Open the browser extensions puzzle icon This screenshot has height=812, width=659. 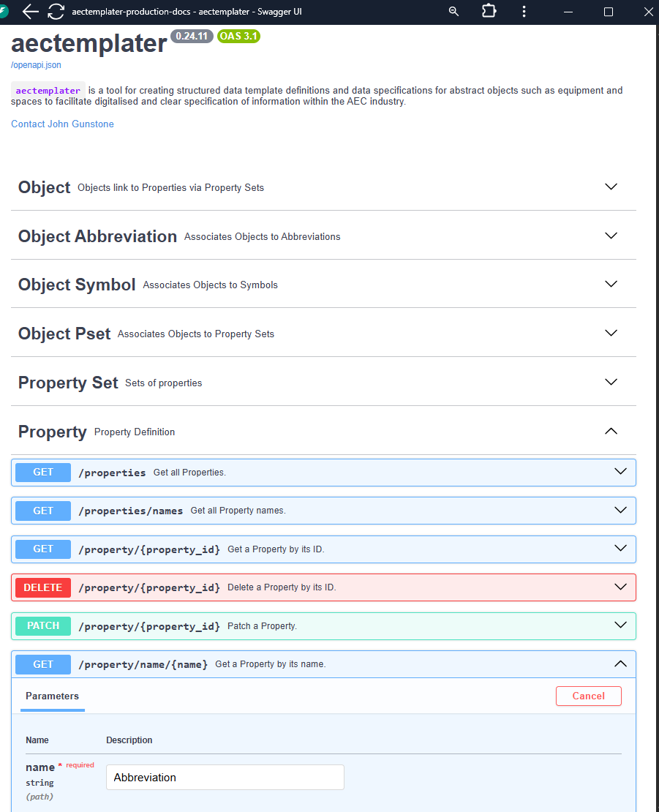tap(489, 11)
